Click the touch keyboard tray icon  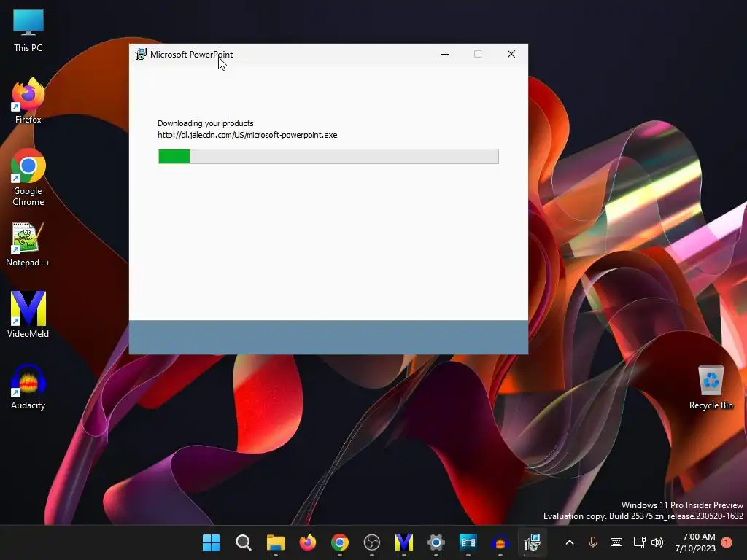[x=616, y=542]
